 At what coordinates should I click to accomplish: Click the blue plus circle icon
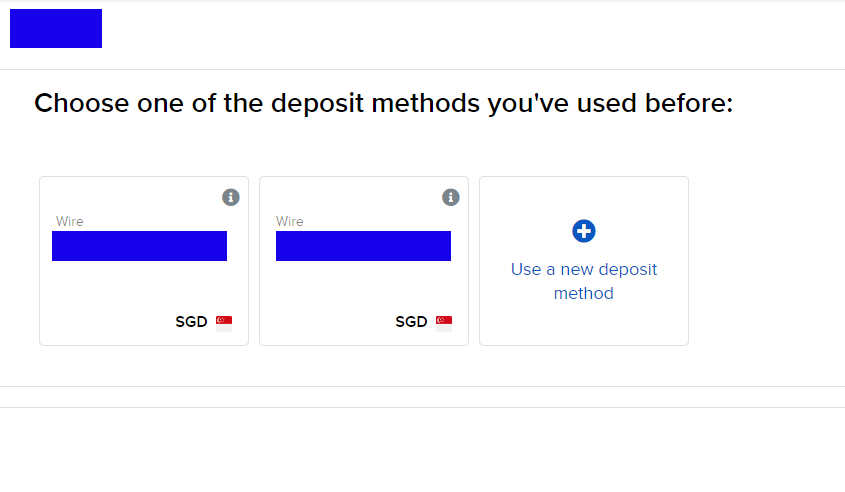pyautogui.click(x=584, y=231)
